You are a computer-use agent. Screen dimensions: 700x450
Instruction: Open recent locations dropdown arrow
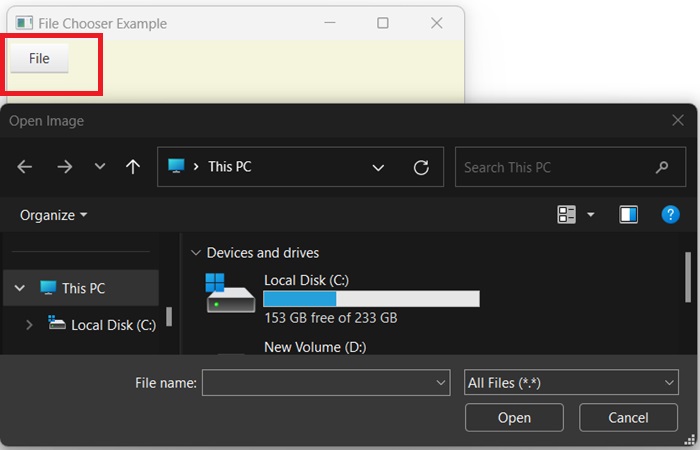pos(100,167)
